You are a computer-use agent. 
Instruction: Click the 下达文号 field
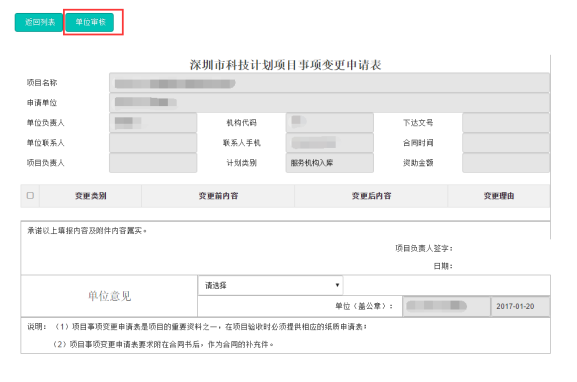pyautogui.click(x=506, y=123)
